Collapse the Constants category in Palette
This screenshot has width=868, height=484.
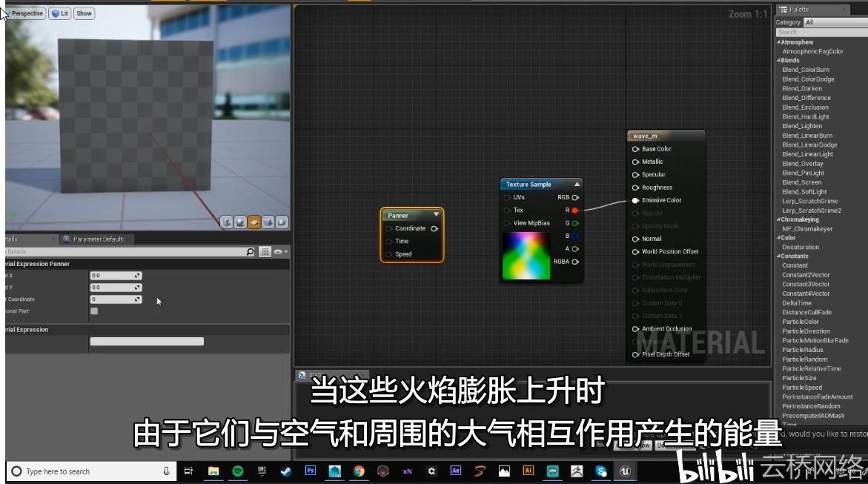tap(778, 256)
